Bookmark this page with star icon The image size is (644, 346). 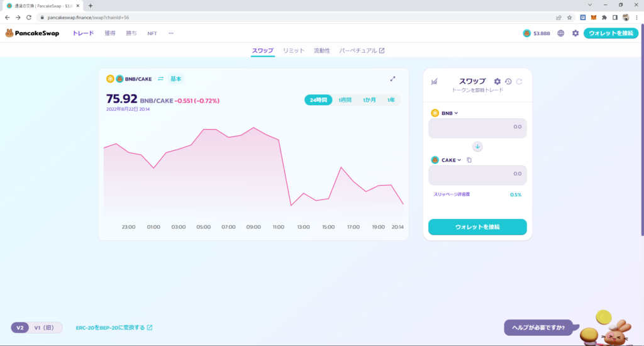(569, 17)
